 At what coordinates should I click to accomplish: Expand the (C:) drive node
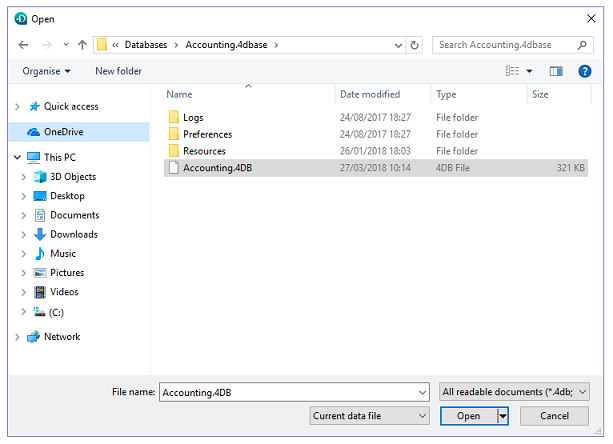(x=23, y=312)
